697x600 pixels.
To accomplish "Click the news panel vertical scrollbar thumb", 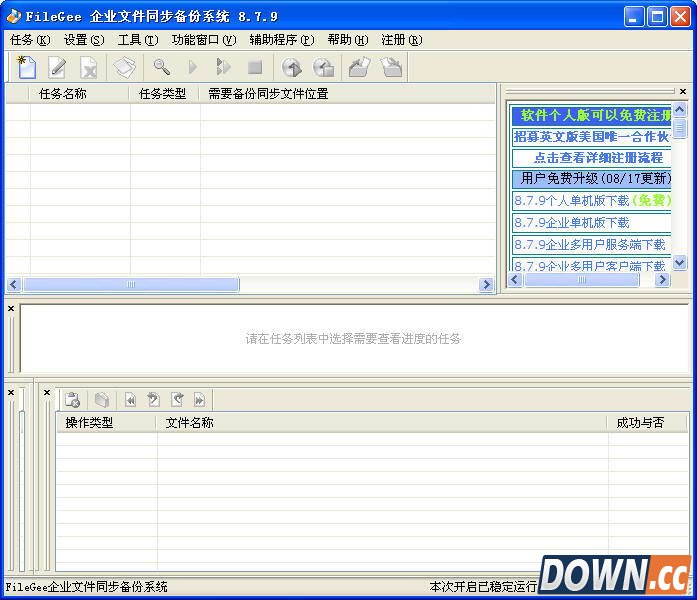I will 679,129.
